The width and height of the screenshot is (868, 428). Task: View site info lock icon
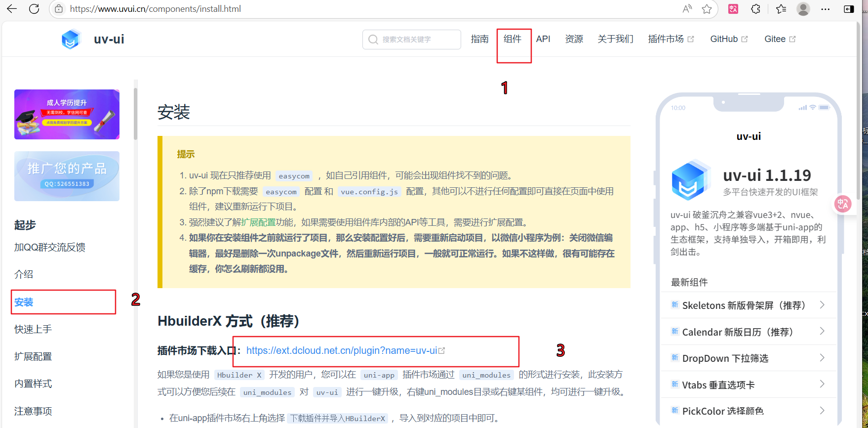click(x=59, y=9)
